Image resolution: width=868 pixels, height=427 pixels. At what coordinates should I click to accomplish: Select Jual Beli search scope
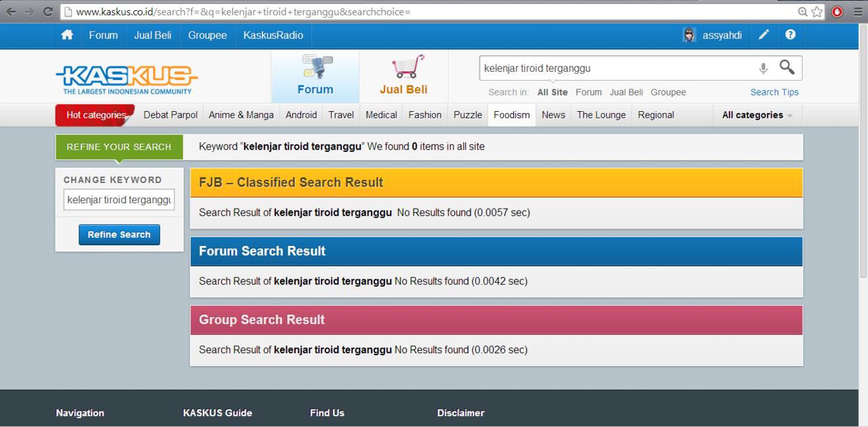(x=626, y=92)
